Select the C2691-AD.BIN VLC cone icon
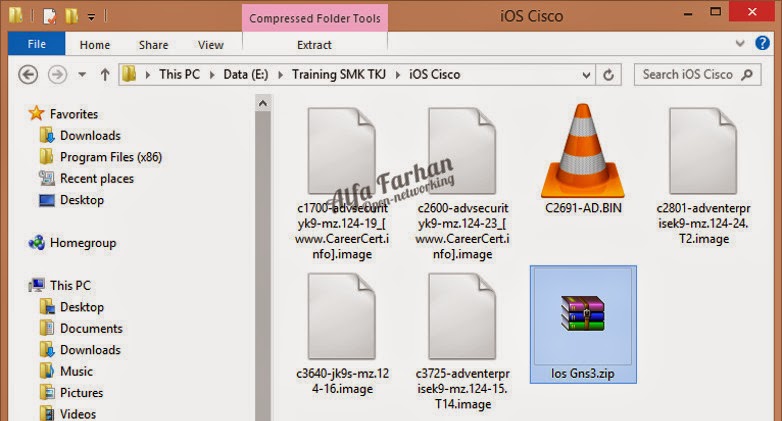This screenshot has height=421, width=782. click(583, 150)
